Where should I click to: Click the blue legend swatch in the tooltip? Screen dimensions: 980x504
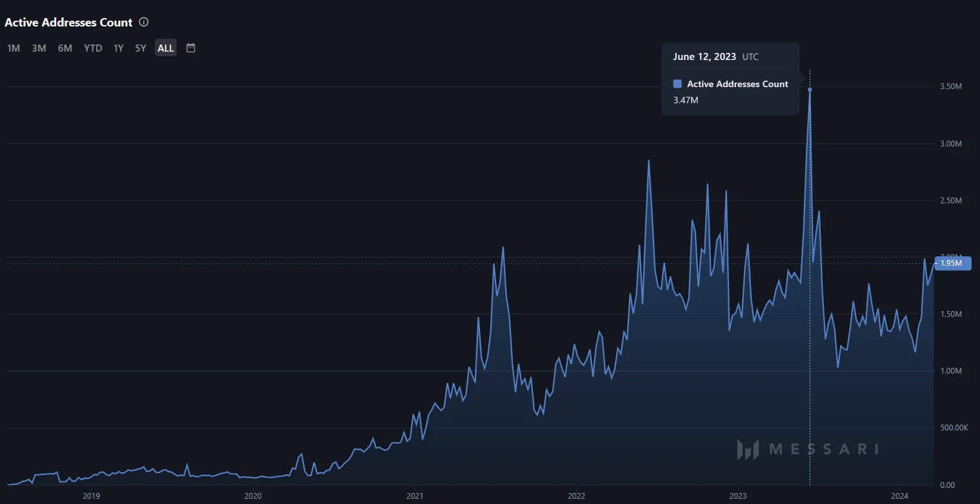tap(677, 84)
